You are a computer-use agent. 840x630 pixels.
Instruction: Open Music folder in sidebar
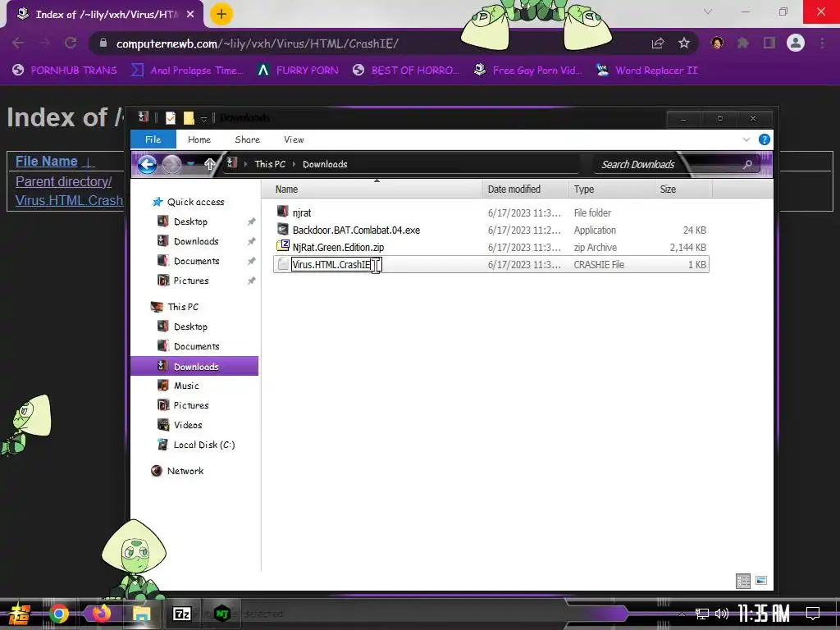click(186, 386)
